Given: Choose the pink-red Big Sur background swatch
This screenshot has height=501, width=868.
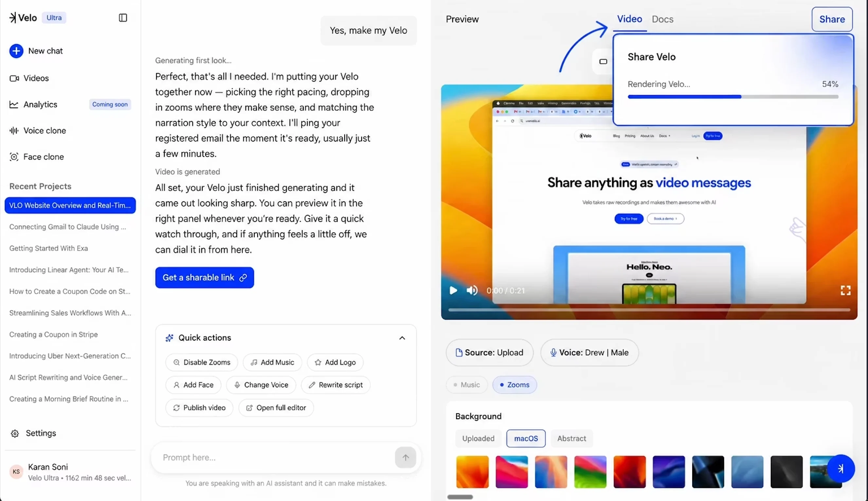Looking at the screenshot, I should coord(512,472).
